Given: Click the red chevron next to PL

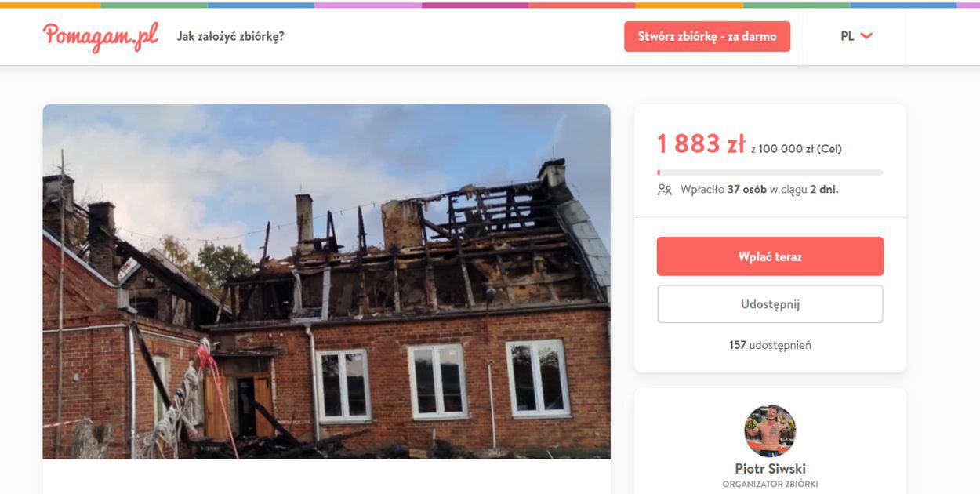Looking at the screenshot, I should [866, 36].
